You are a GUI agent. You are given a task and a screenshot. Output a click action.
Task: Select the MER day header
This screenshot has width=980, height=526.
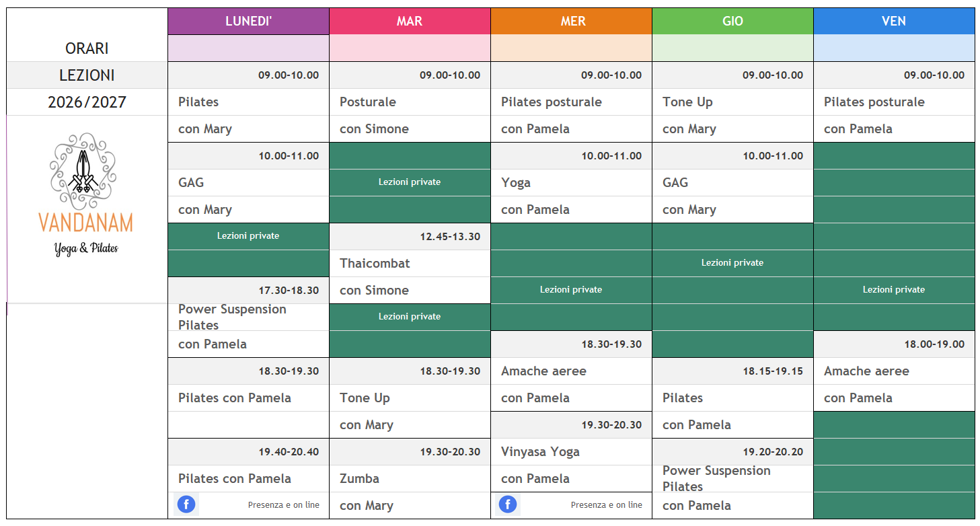point(571,21)
